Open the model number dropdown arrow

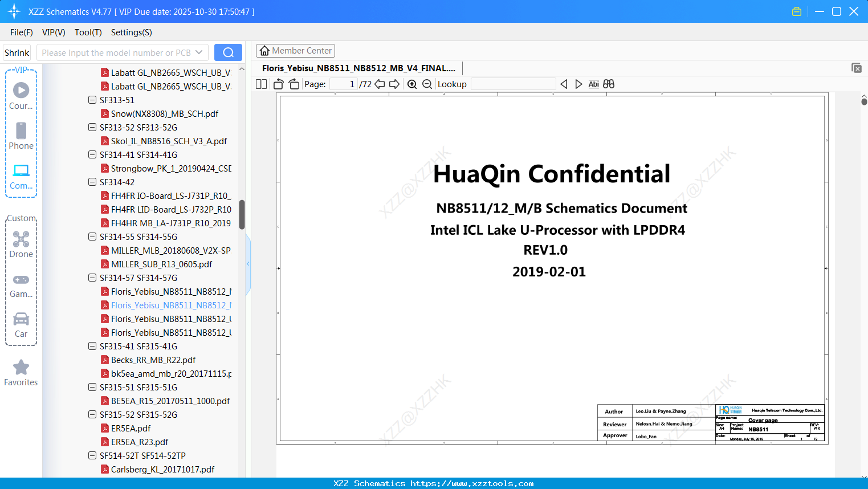[x=199, y=52]
